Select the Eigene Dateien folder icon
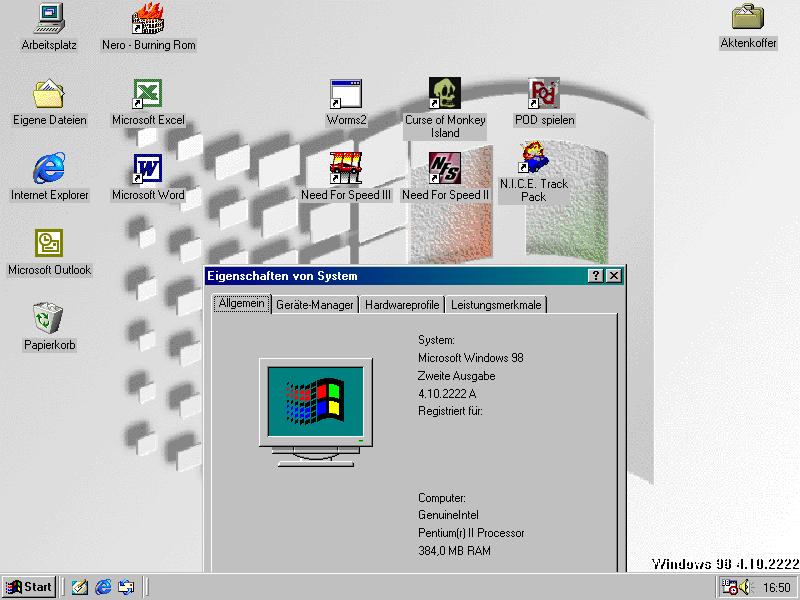The height and width of the screenshot is (600, 800). [x=49, y=94]
